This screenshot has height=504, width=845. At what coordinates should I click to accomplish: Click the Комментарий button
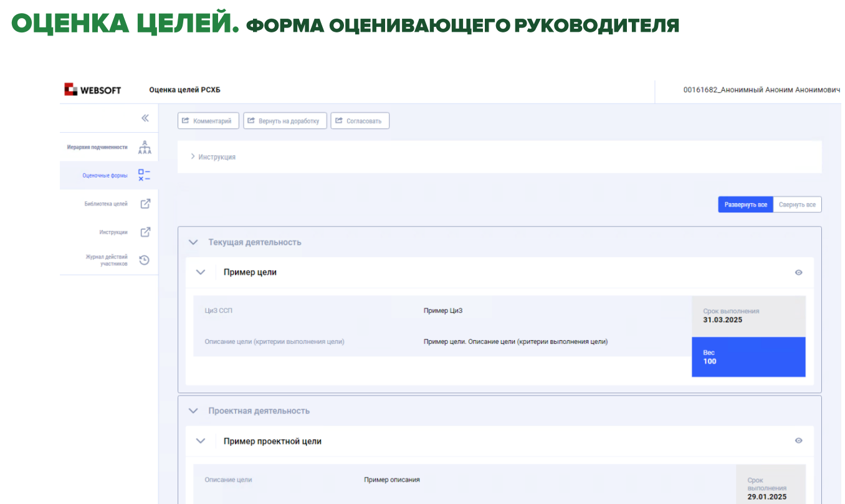click(208, 121)
